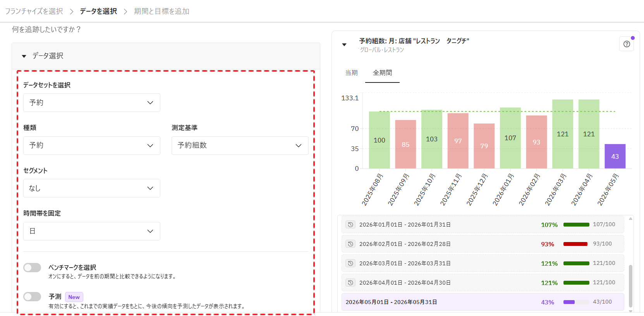Collapse the 予約組数 chart panel triangle

(344, 45)
